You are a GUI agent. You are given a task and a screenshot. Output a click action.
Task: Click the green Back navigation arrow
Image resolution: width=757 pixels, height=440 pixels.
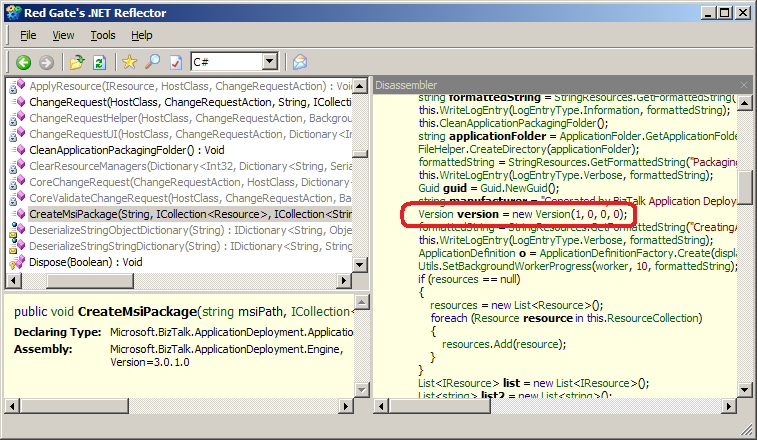[23, 62]
